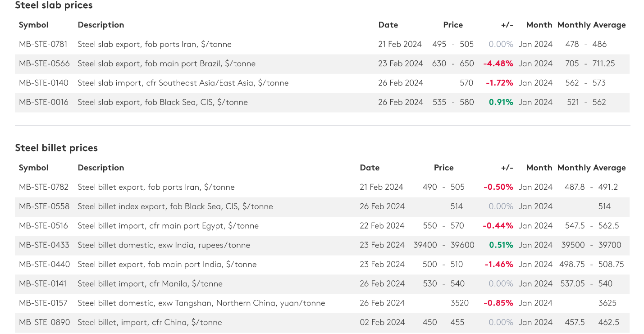Open Steel billet import cfr China row
644x334 pixels.
click(x=322, y=322)
